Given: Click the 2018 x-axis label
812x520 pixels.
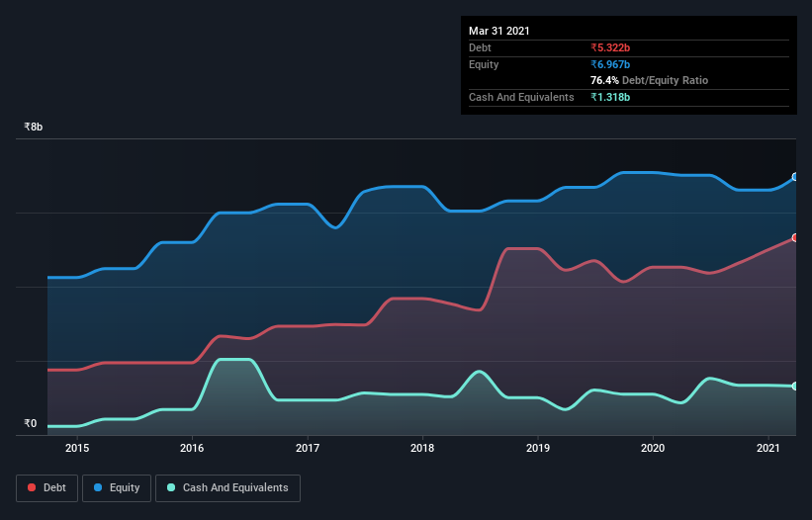Looking at the screenshot, I should [x=422, y=448].
